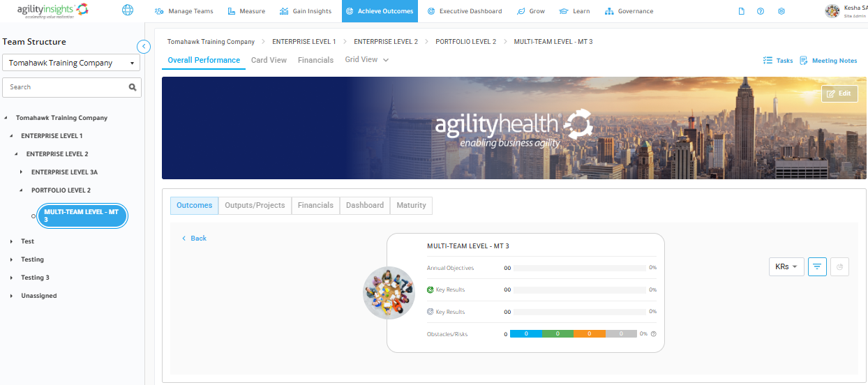Viewport: 868px width, 385px height.
Task: Click the green Key Results target icon
Action: [x=431, y=289]
